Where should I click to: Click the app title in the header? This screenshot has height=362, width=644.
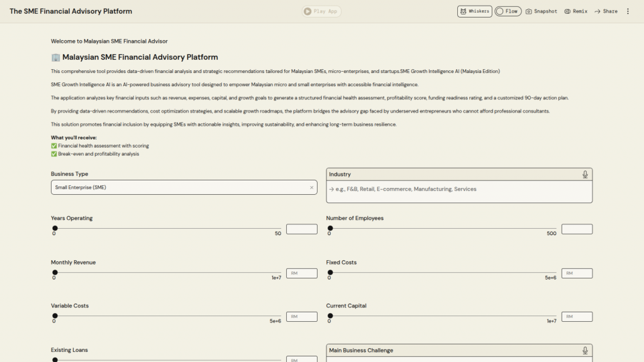click(x=71, y=11)
